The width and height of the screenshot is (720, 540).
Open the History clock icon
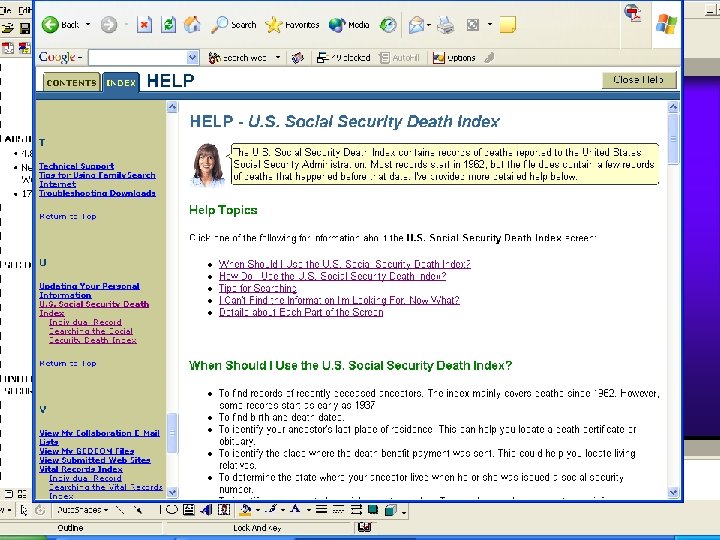click(388, 24)
